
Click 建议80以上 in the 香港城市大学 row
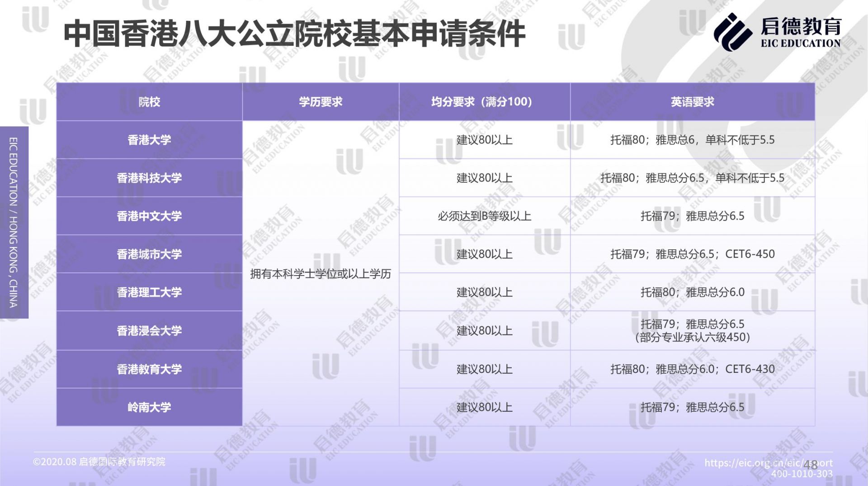(485, 254)
